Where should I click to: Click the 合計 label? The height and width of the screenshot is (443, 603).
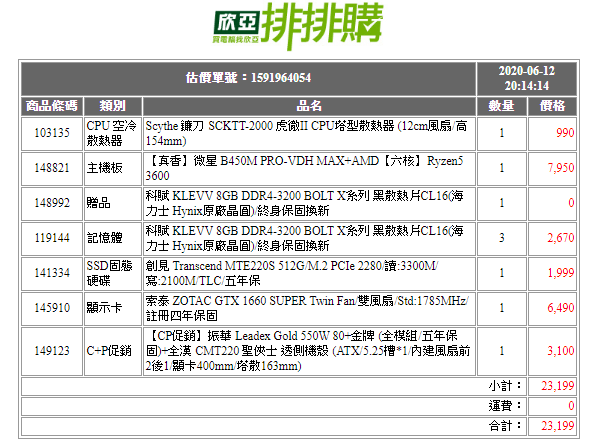point(505,426)
